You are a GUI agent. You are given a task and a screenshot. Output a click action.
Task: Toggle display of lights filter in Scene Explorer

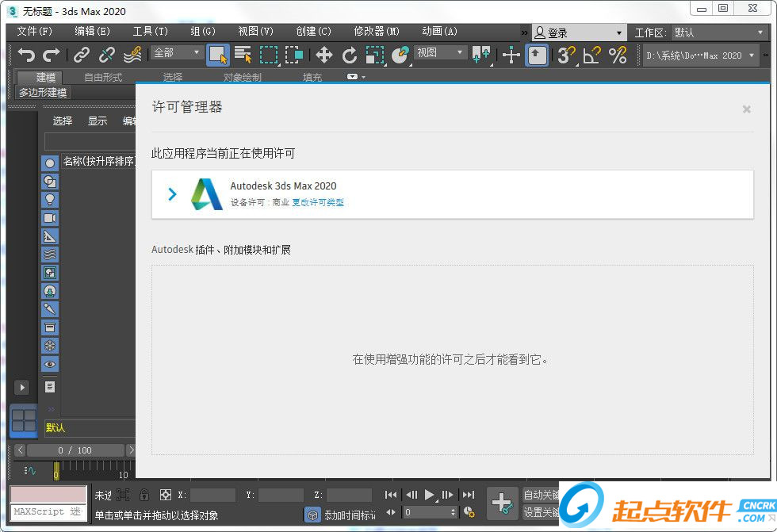pos(50,200)
